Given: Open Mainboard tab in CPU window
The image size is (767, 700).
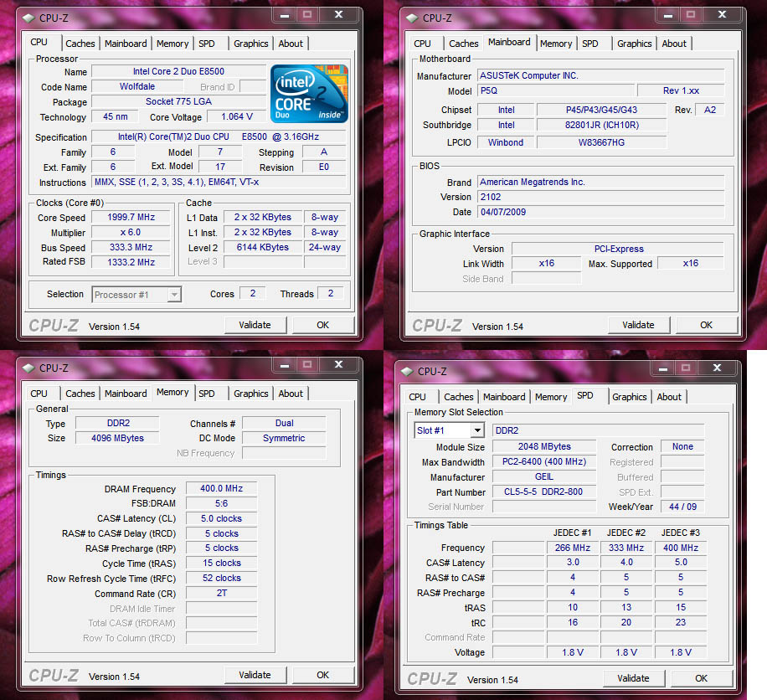Looking at the screenshot, I should (x=126, y=44).
